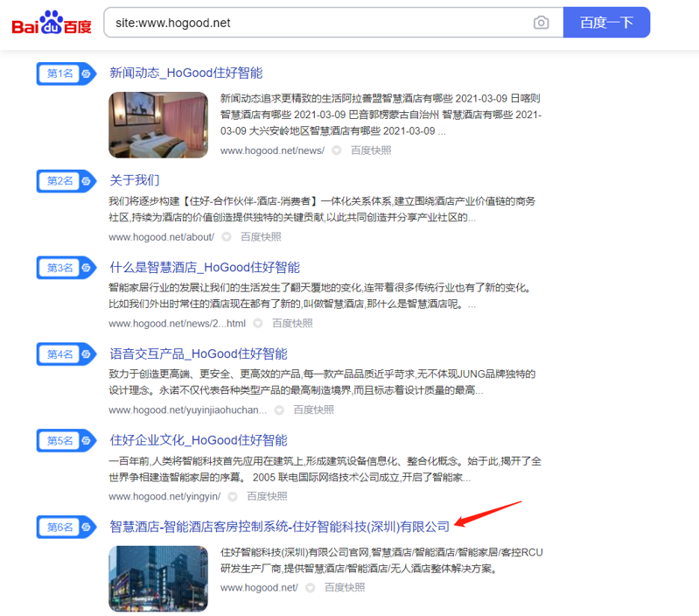
Task: Click the Baidu logo
Action: [51, 23]
